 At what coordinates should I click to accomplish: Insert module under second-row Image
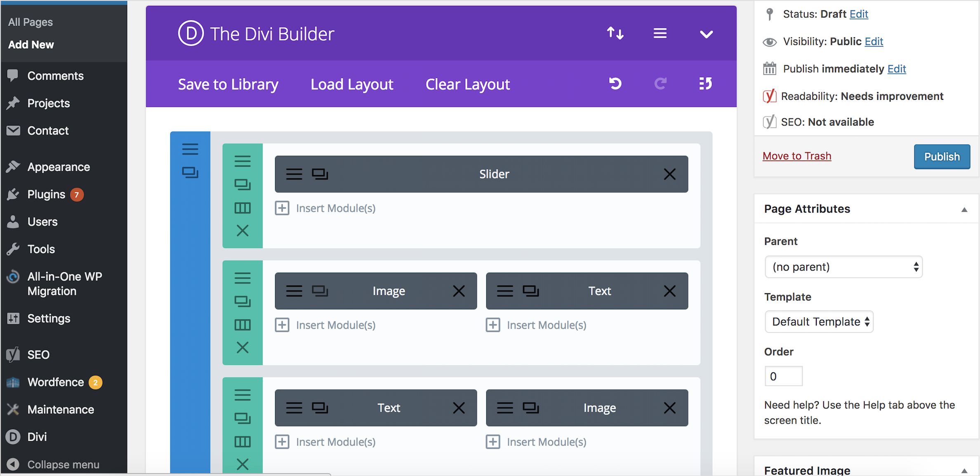pos(325,325)
